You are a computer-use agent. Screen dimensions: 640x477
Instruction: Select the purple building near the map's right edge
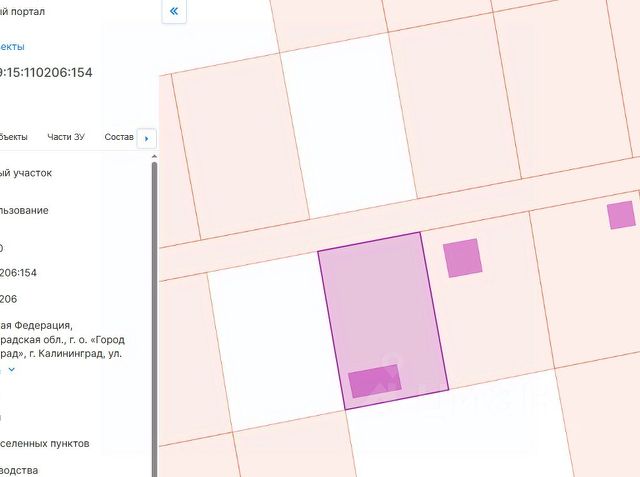pos(621,215)
